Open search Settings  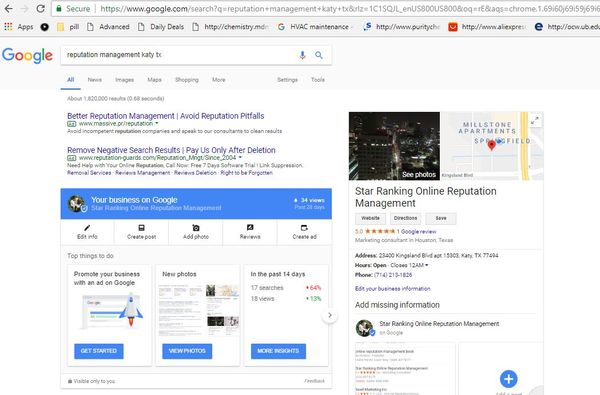[x=287, y=80]
